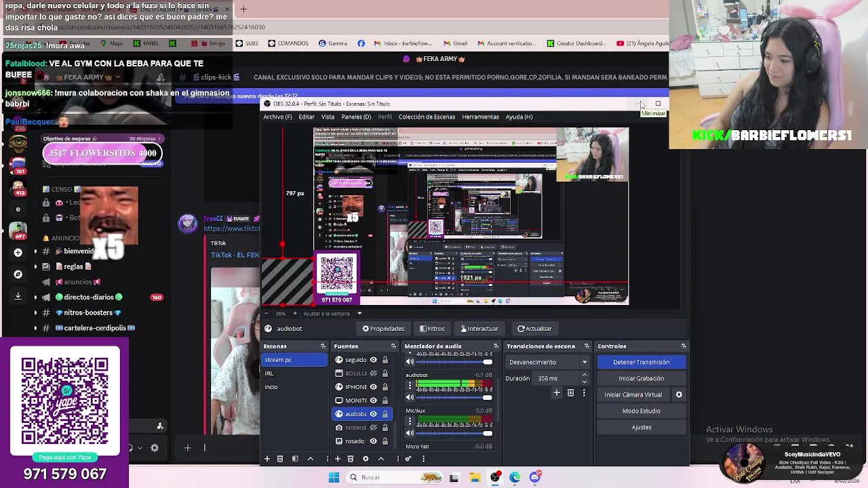Undock the Escenas panel
The height and width of the screenshot is (488, 868).
[323, 346]
